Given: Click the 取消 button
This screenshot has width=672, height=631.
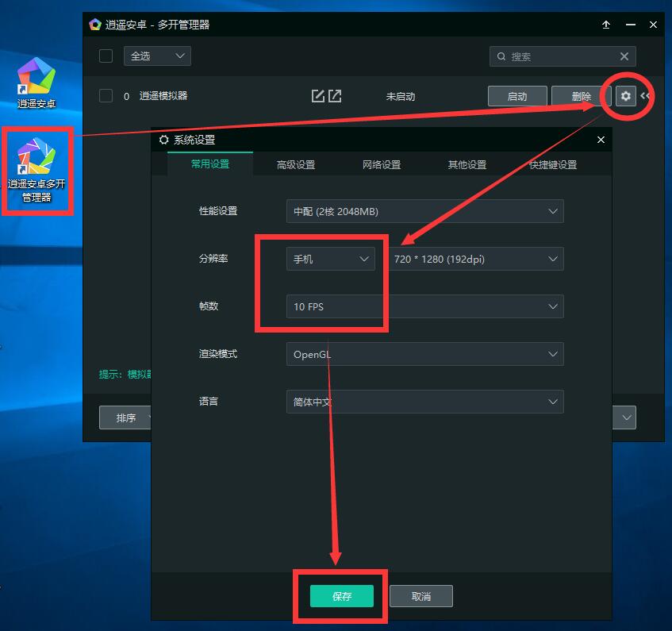Looking at the screenshot, I should point(420,596).
